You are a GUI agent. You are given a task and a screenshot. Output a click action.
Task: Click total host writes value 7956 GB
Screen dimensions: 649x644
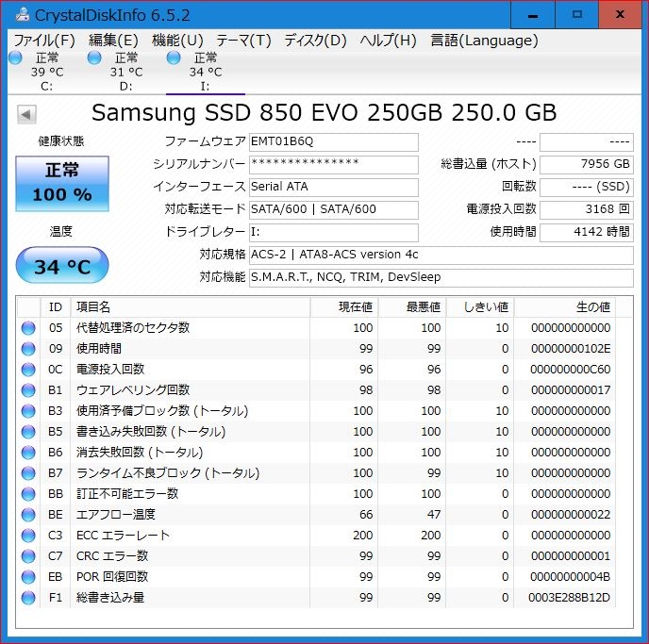pyautogui.click(x=587, y=164)
